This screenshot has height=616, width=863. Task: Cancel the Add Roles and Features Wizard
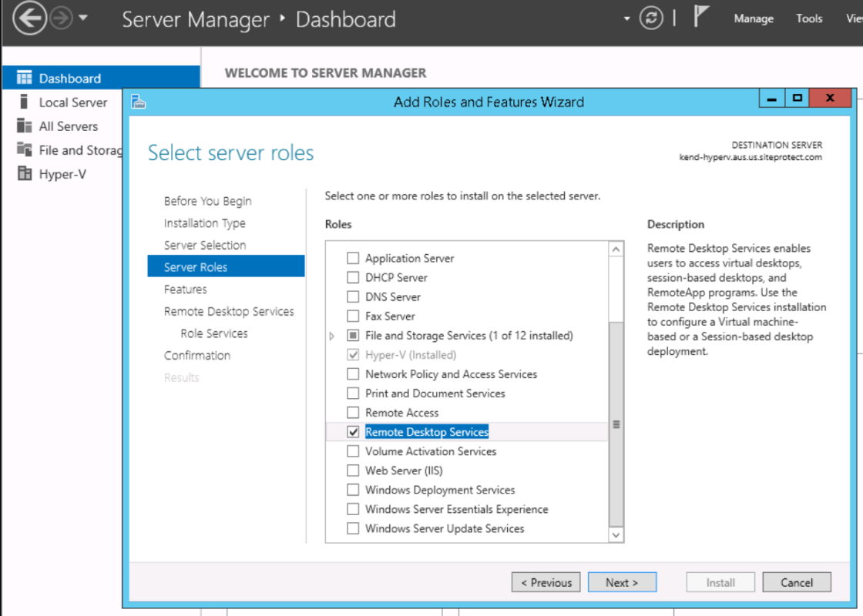797,582
